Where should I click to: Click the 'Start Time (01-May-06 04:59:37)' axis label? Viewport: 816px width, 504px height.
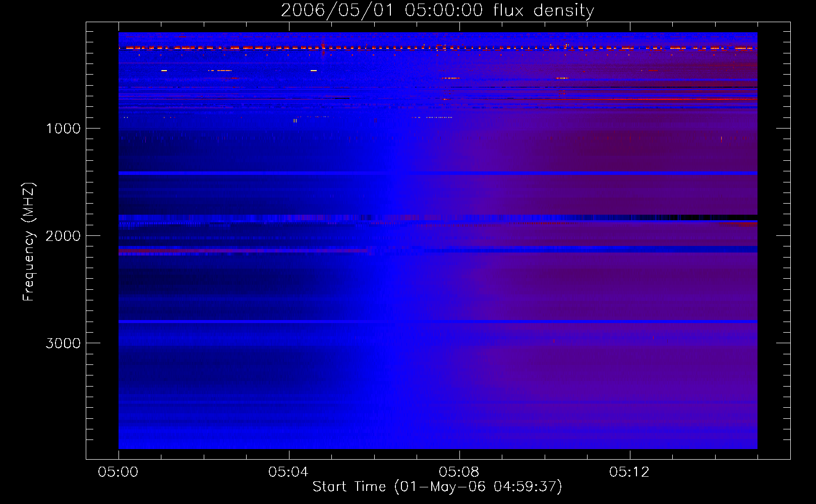point(437,486)
